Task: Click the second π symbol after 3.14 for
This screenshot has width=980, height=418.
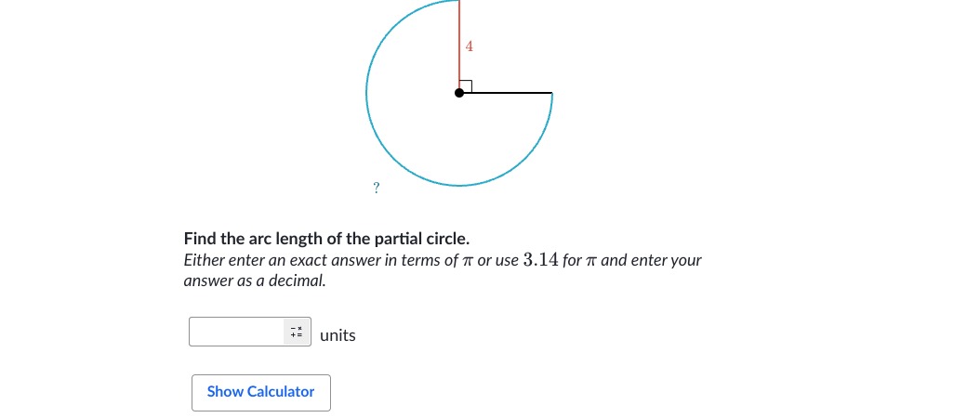Action: pos(591,261)
